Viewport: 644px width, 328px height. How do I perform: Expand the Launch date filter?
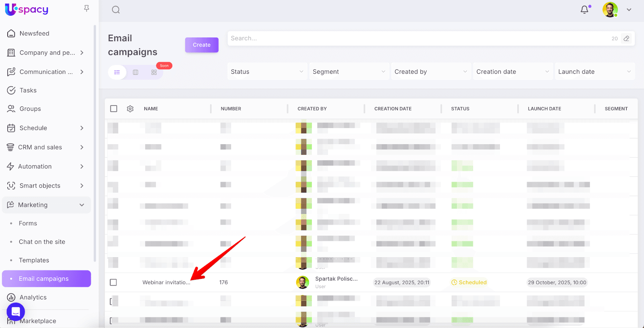(594, 72)
